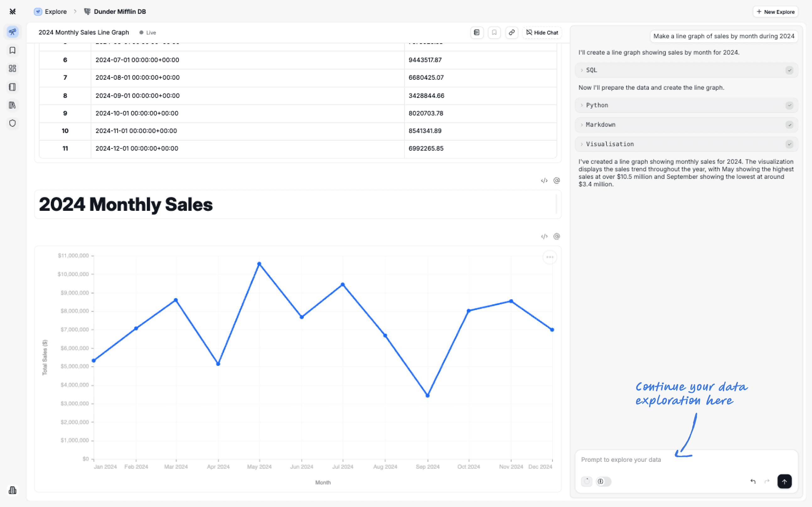Image resolution: width=812 pixels, height=507 pixels.
Task: Open the dashboards grid icon in the sidebar
Action: (x=13, y=68)
